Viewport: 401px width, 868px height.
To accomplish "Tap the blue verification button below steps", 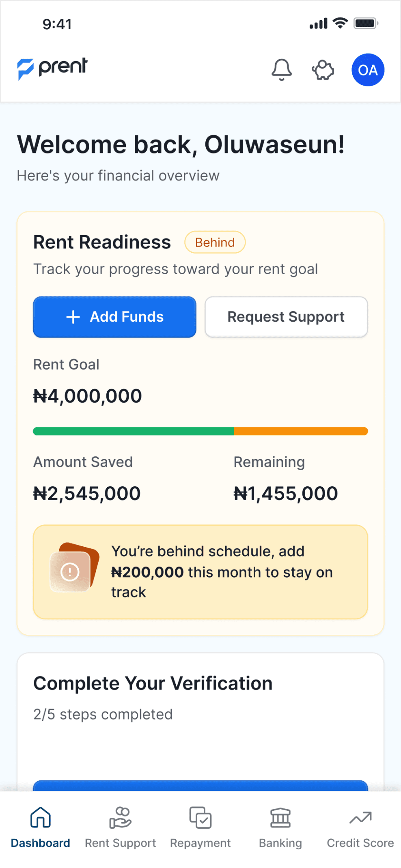I will pyautogui.click(x=200, y=786).
